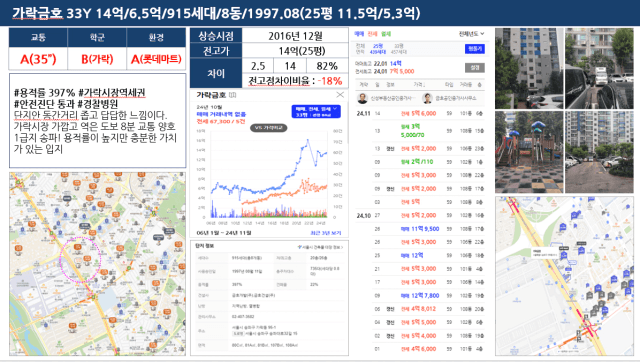Select the 33평 area tab
This screenshot has width=640, height=362.
[x=399, y=49]
